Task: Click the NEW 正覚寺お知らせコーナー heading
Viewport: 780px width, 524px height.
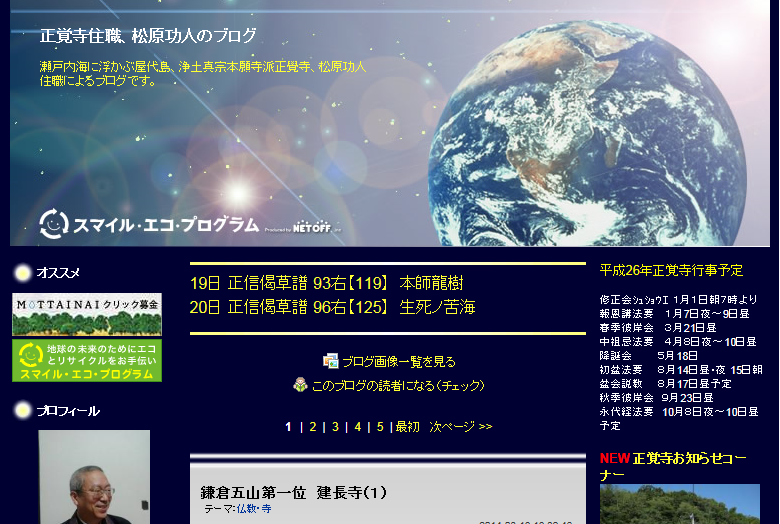Action: [x=673, y=466]
